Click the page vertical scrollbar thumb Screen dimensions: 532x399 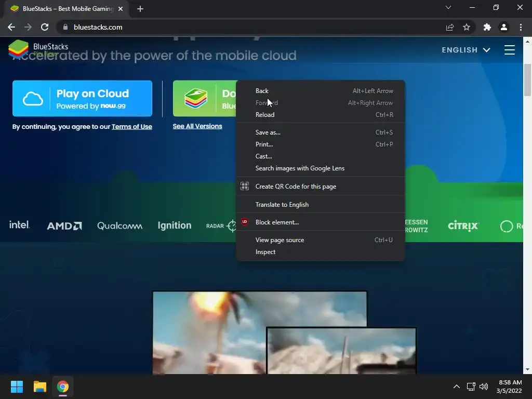click(x=527, y=80)
